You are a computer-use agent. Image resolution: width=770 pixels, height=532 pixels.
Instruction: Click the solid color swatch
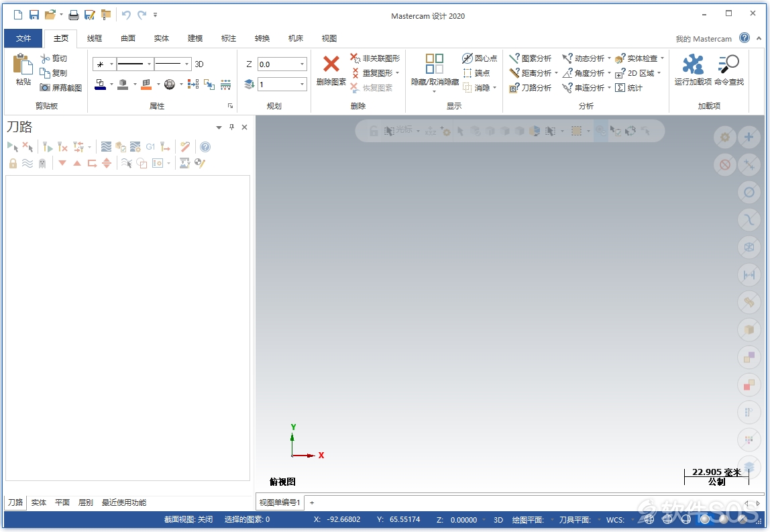pyautogui.click(x=123, y=85)
